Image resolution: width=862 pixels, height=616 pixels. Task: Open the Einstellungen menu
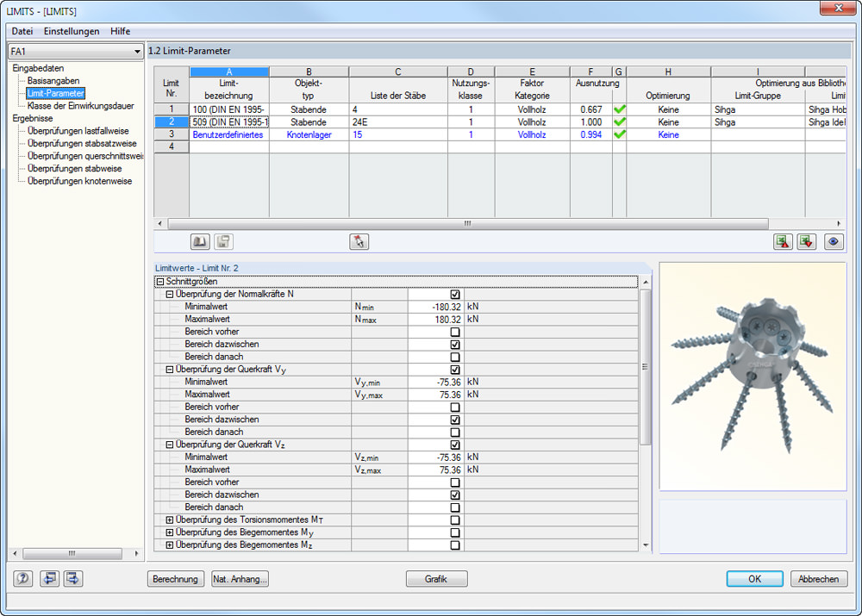coord(72,31)
